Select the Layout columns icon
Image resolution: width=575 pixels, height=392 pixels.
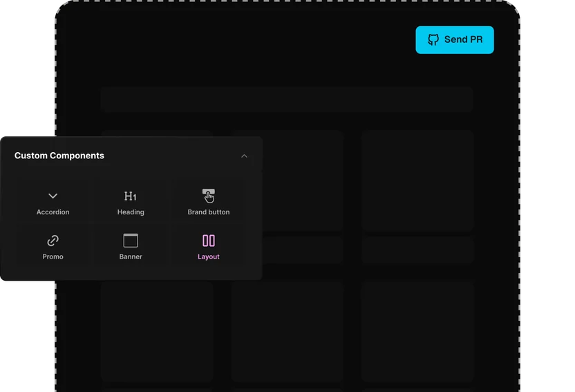point(209,241)
